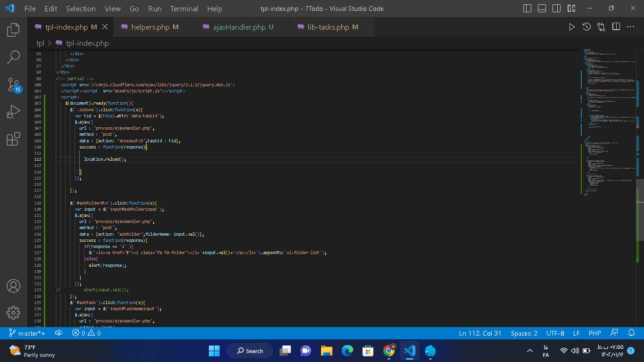
Task: Open the timeline history icon in editor toolbar
Action: 586,27
